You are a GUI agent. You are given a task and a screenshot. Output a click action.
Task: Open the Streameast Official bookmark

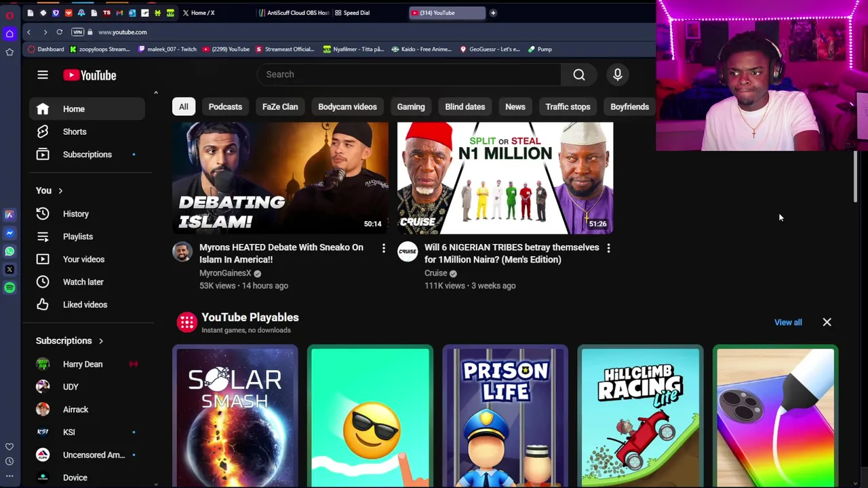pyautogui.click(x=285, y=49)
